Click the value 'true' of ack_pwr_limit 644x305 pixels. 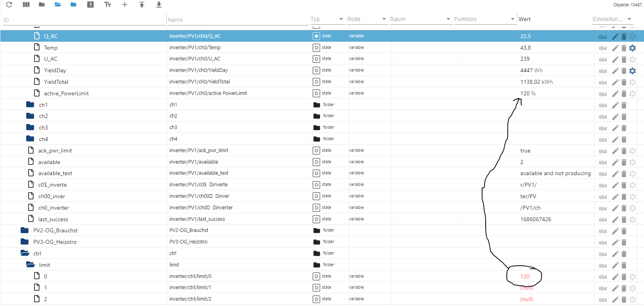[x=525, y=151]
